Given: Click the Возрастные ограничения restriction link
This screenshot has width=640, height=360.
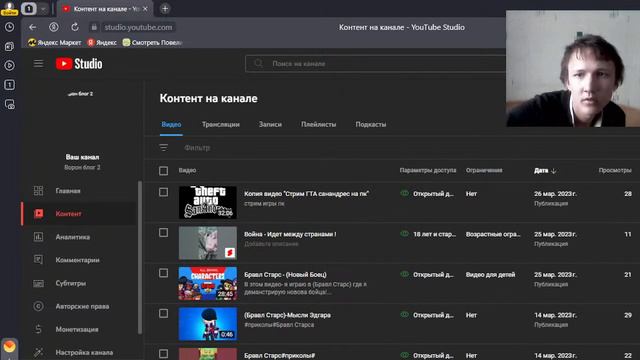Looking at the screenshot, I should pos(493,234).
